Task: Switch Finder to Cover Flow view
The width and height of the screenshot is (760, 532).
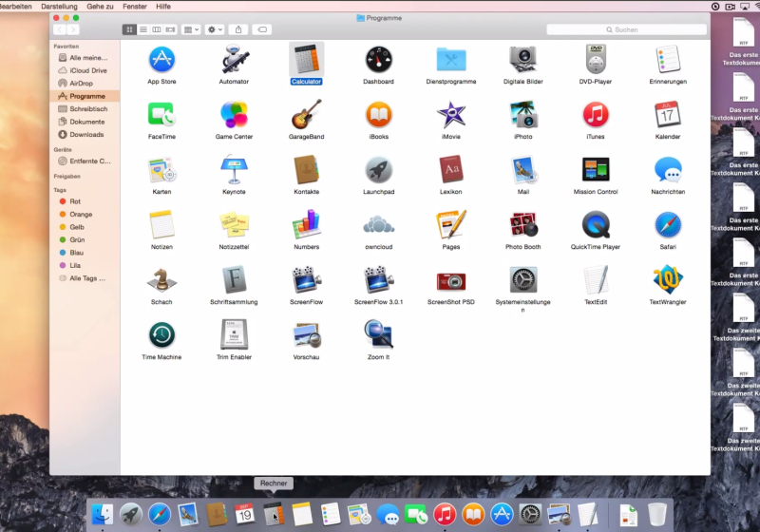Action: (170, 29)
